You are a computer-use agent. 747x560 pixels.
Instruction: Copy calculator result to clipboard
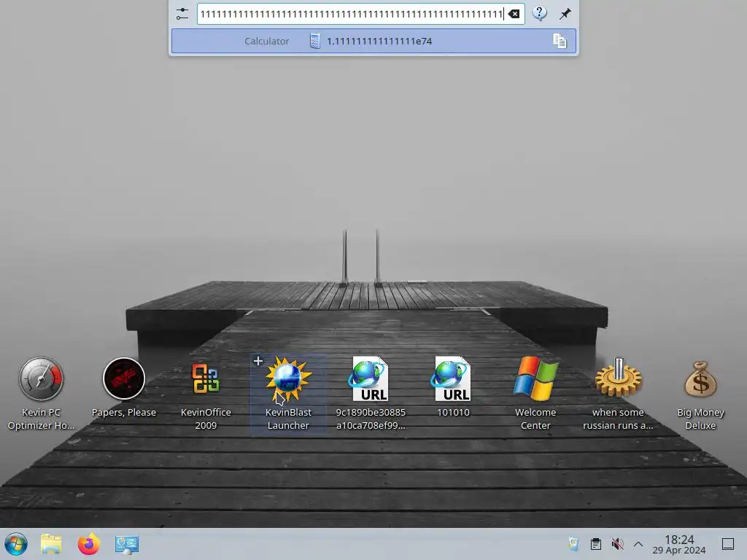[560, 41]
